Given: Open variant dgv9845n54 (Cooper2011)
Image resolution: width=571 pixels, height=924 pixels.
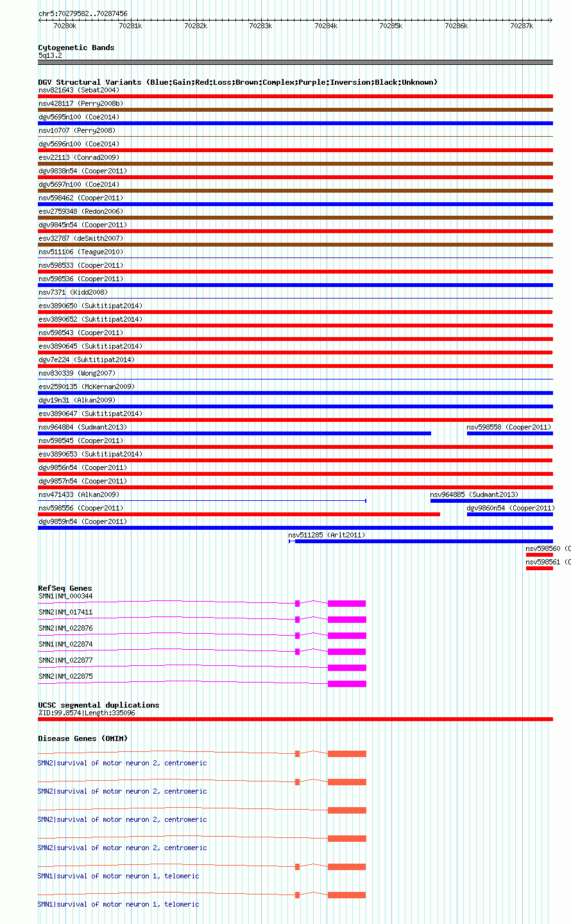Looking at the screenshot, I should (83, 225).
